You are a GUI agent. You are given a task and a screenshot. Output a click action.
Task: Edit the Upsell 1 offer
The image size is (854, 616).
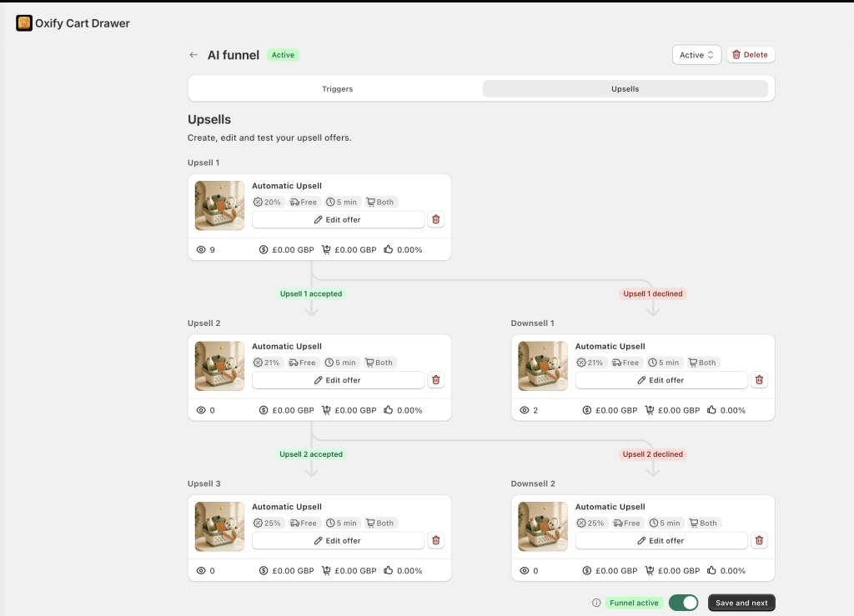(338, 220)
